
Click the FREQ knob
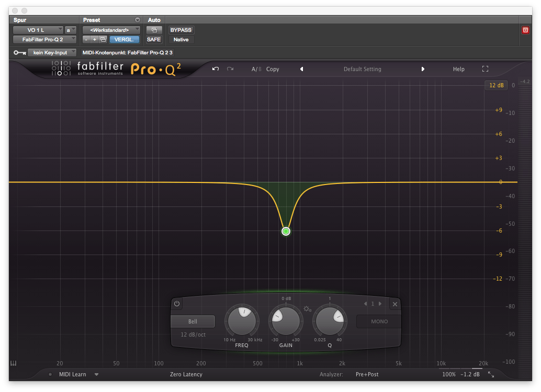(242, 321)
